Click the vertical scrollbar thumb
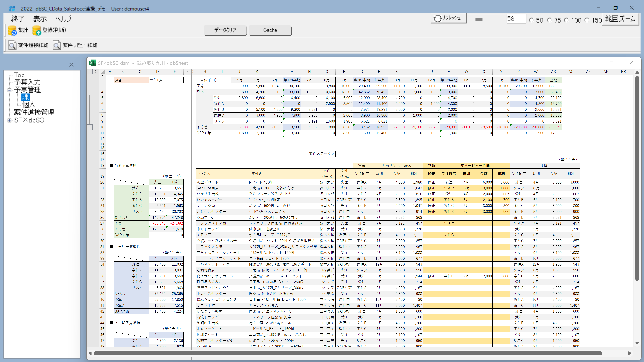644x362 pixels. click(x=637, y=178)
